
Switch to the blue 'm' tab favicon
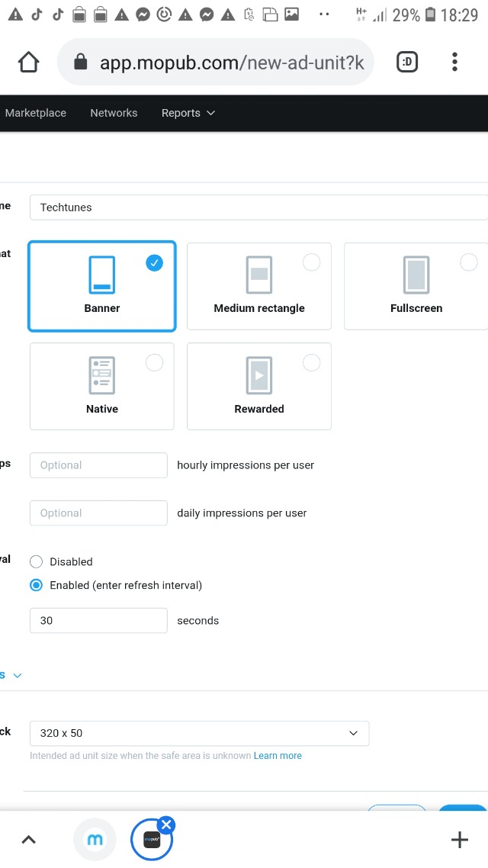tap(95, 840)
